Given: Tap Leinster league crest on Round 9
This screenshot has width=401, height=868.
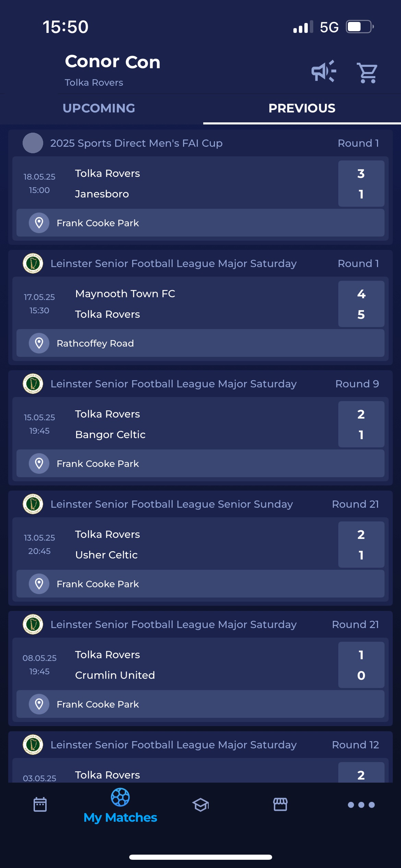Looking at the screenshot, I should (x=33, y=384).
